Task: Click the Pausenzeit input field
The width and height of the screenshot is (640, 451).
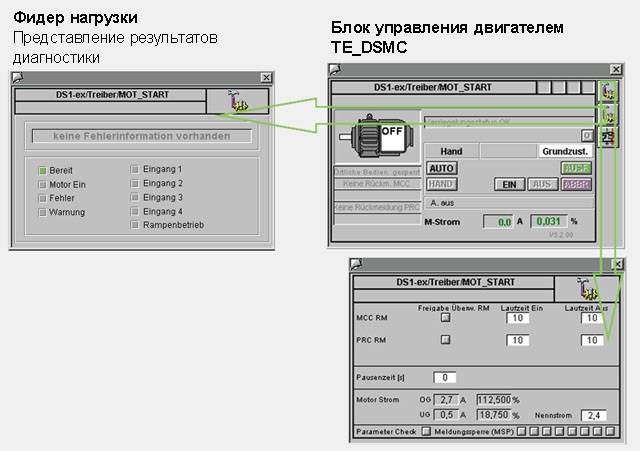Action: coord(445,377)
